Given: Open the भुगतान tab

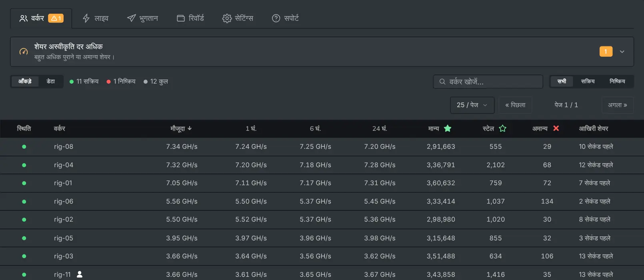Looking at the screenshot, I should point(143,18).
